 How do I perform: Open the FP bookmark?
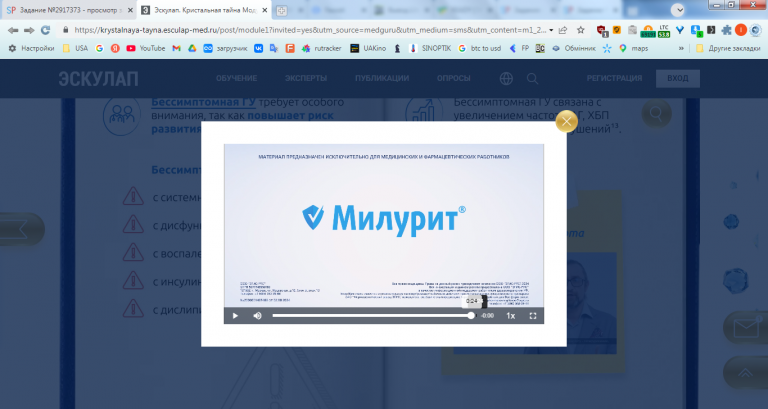(x=519, y=48)
